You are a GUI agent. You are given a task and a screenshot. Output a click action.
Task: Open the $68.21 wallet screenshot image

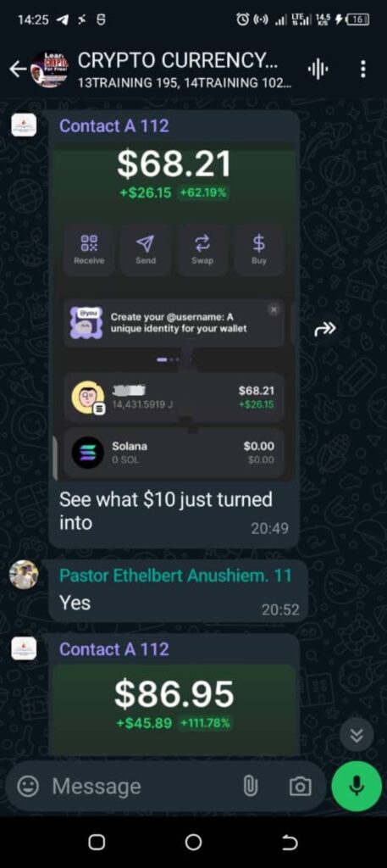pyautogui.click(x=176, y=311)
